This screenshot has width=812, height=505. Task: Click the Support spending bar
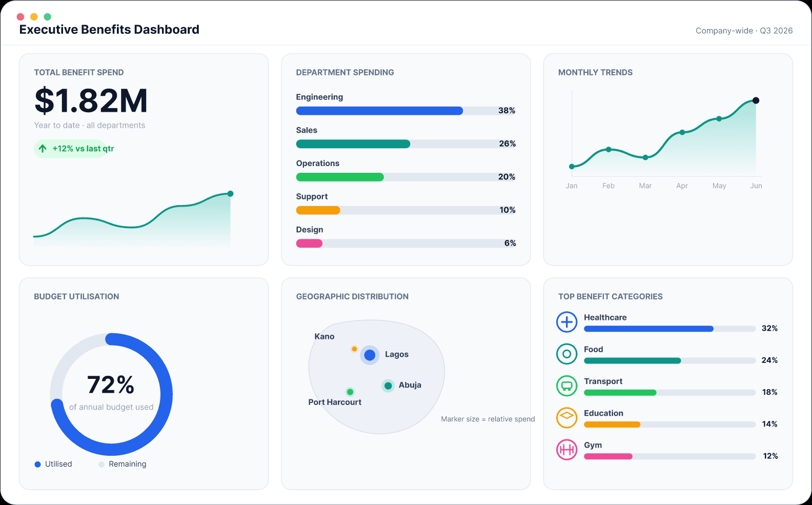coord(405,210)
